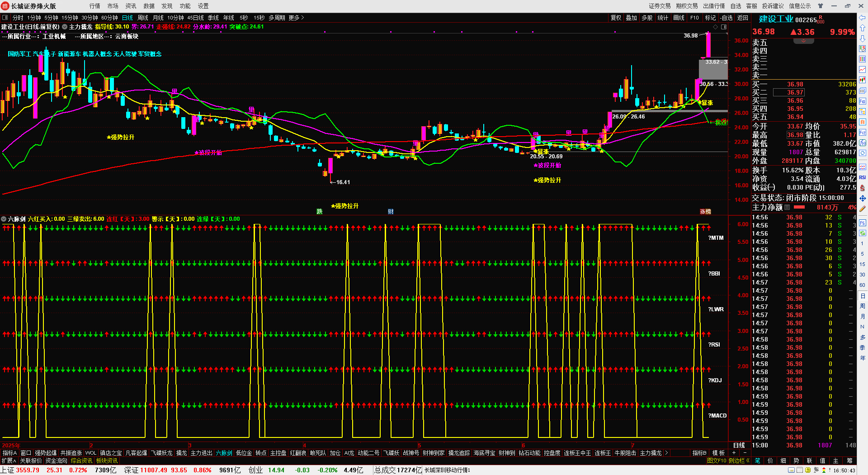Viewport: 868px width, 475px height.
Task: Expand the sell orders chevron panel
Action: click(804, 41)
